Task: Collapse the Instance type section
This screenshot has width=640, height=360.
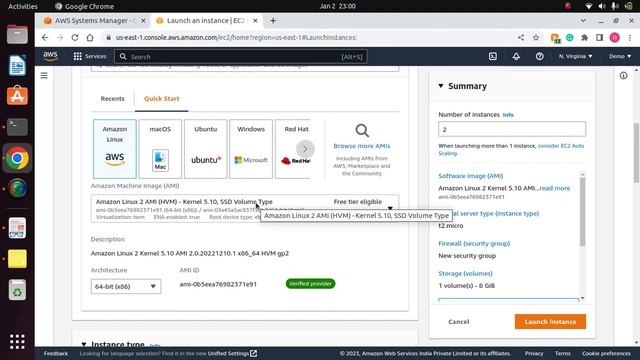Action: (83, 344)
